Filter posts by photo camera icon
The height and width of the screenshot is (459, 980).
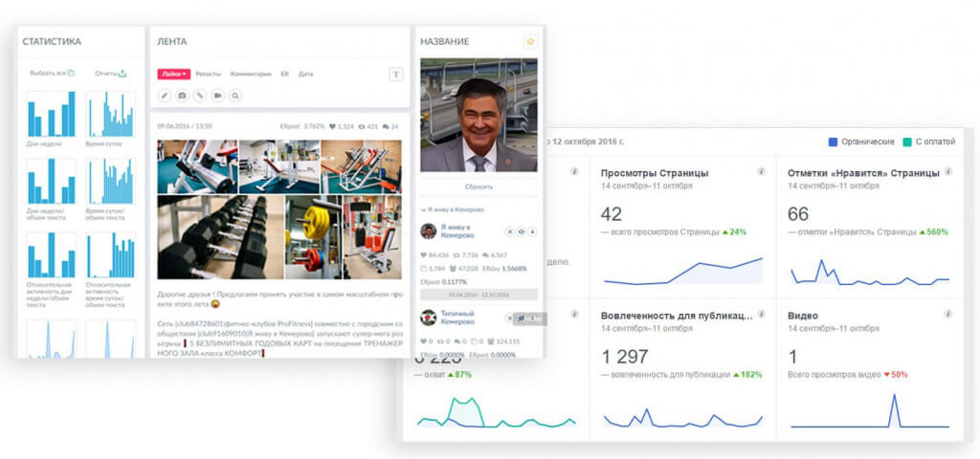(x=182, y=96)
